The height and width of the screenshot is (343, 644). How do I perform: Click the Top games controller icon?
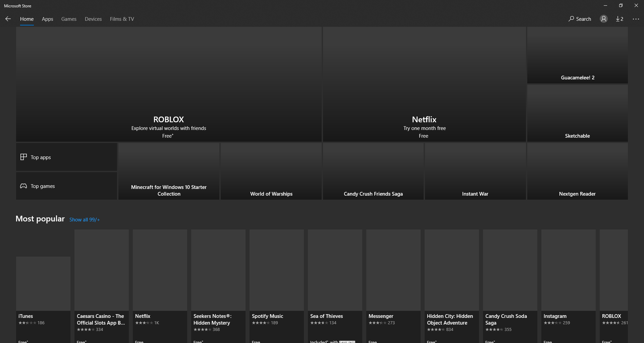coord(23,186)
